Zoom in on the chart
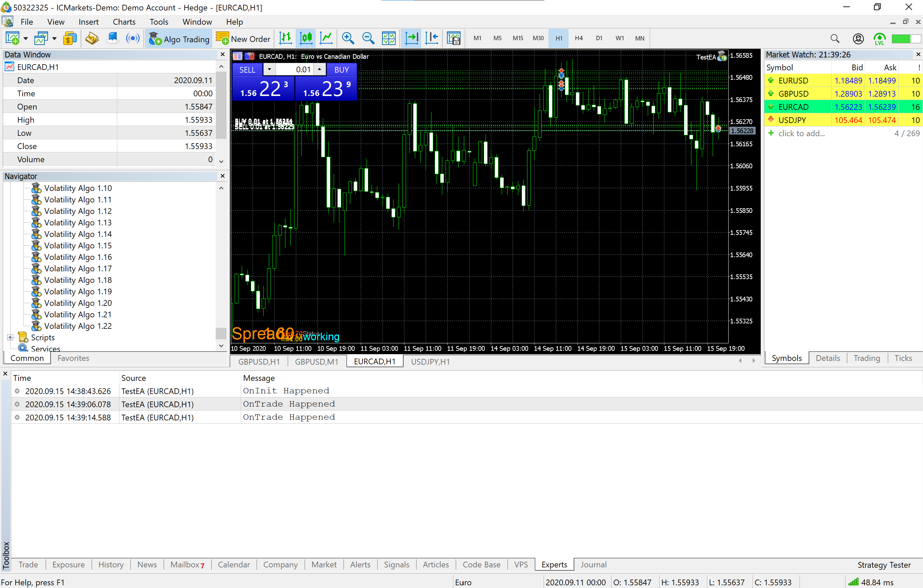This screenshot has height=588, width=923. 348,38
